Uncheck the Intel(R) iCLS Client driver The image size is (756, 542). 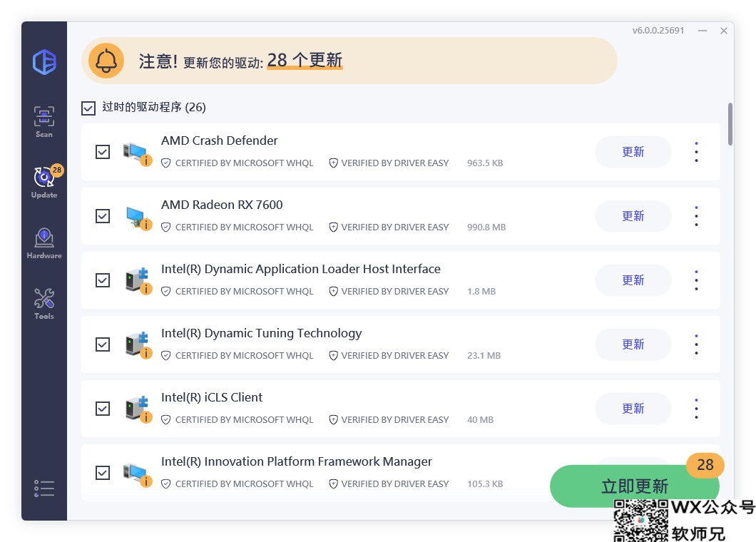click(102, 409)
